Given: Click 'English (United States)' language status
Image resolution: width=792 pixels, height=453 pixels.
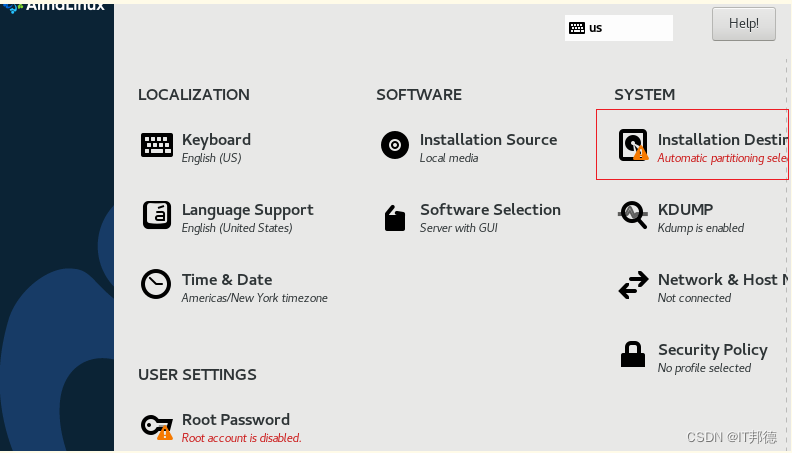Looking at the screenshot, I should coord(237,228).
